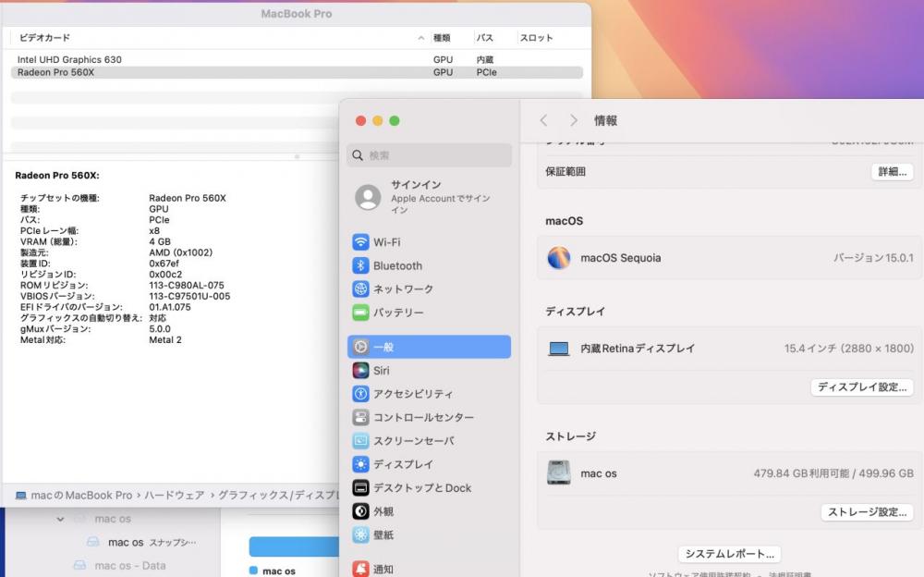Click the 保証範囲 warranty label
The height and width of the screenshot is (577, 924).
(565, 172)
